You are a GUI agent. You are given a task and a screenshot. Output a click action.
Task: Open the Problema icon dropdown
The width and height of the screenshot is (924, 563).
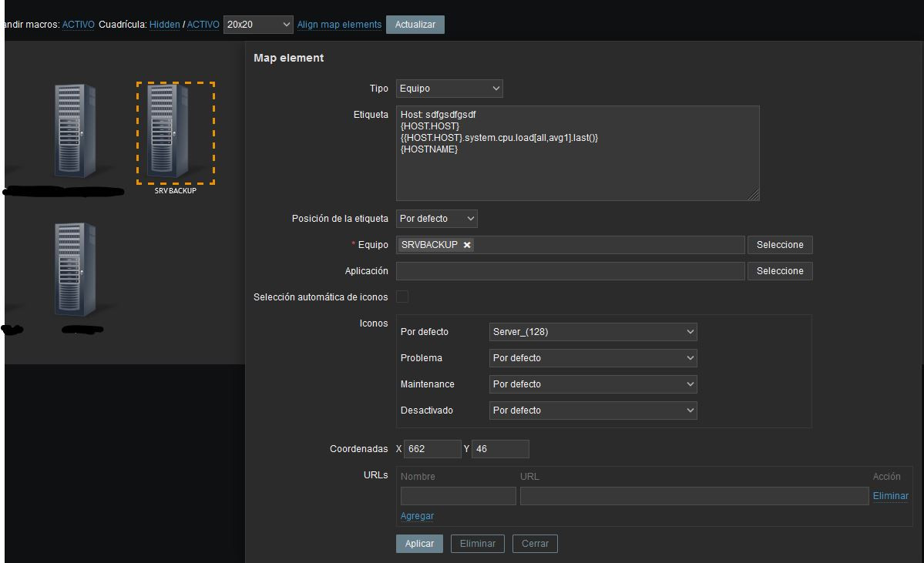(x=593, y=358)
